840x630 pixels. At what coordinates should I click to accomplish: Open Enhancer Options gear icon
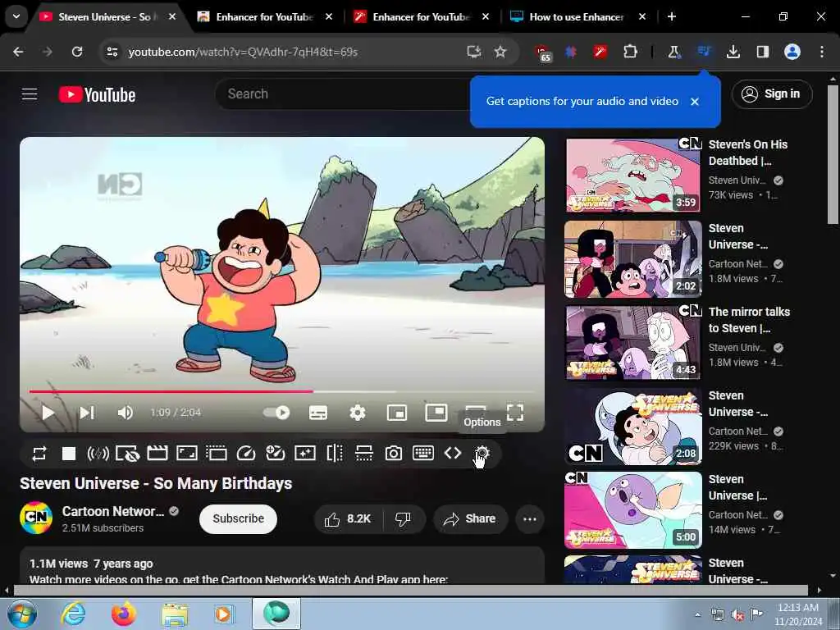pos(482,453)
